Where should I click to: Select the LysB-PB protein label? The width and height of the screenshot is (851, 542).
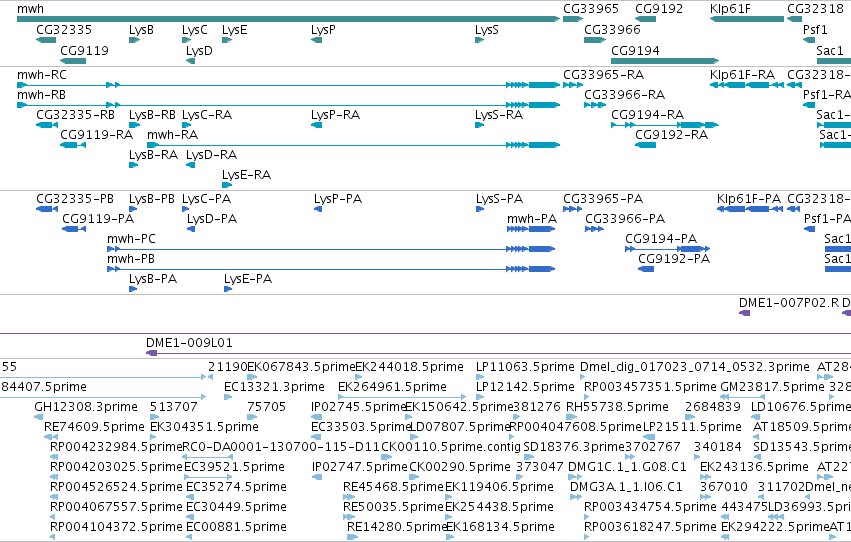(151, 199)
